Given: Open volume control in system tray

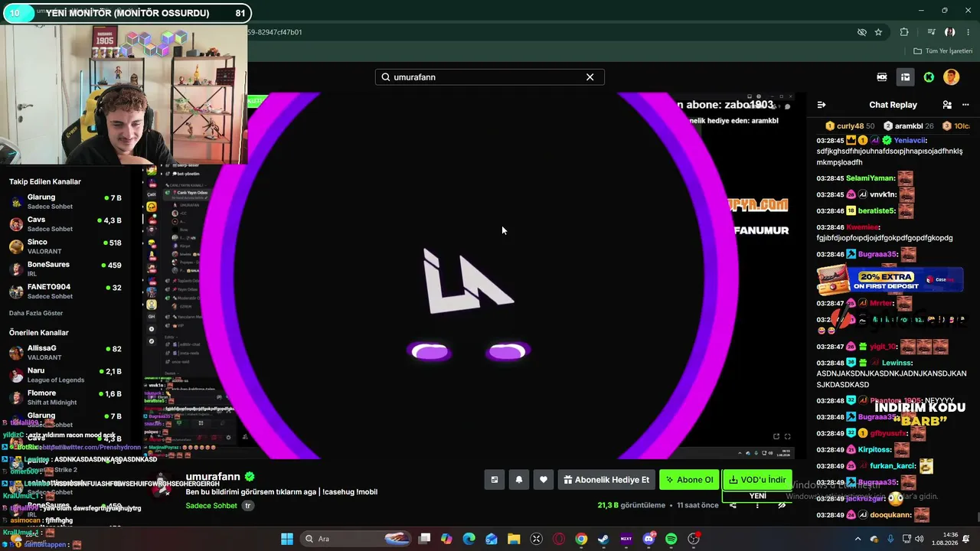Looking at the screenshot, I should coord(919,539).
